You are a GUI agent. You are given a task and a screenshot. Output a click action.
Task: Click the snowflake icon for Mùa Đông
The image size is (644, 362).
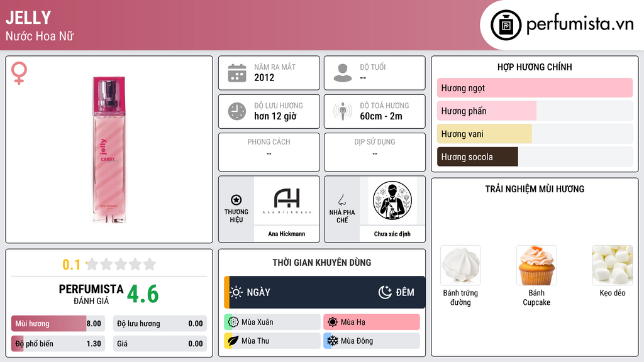[333, 341]
